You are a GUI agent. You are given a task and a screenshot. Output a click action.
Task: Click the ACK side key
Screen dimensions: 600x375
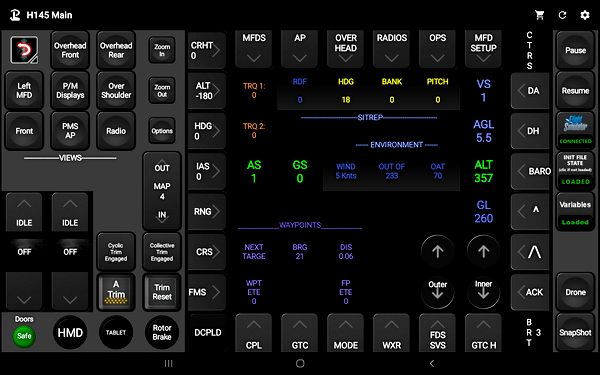(530, 292)
